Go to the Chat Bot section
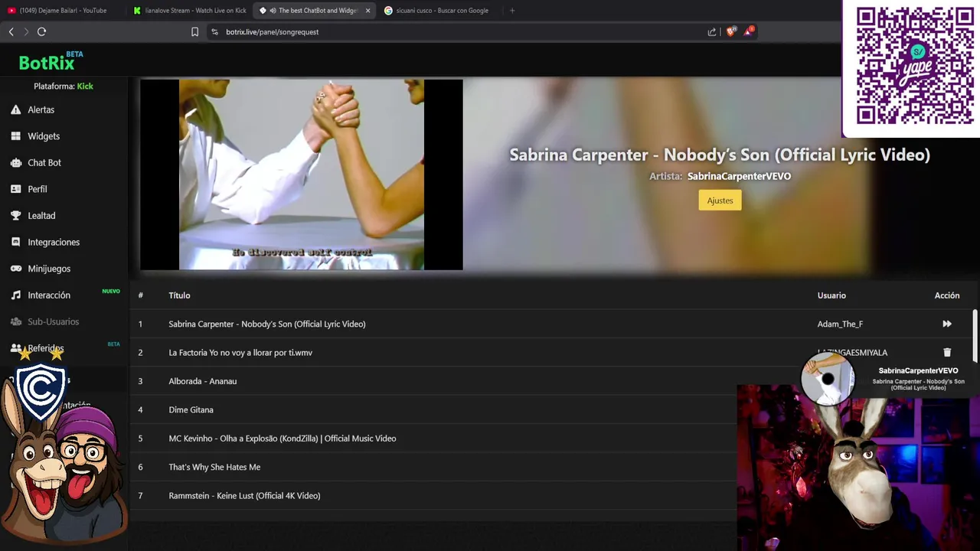980x551 pixels. (44, 162)
